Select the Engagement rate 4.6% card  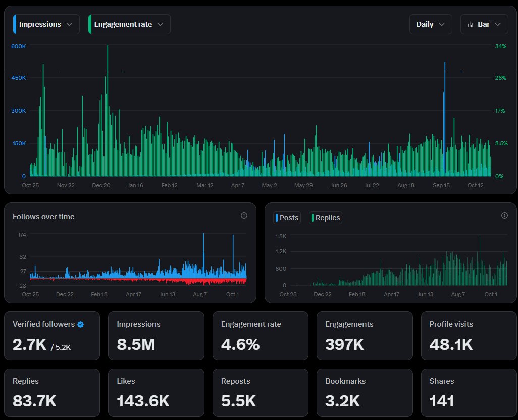[261, 336]
